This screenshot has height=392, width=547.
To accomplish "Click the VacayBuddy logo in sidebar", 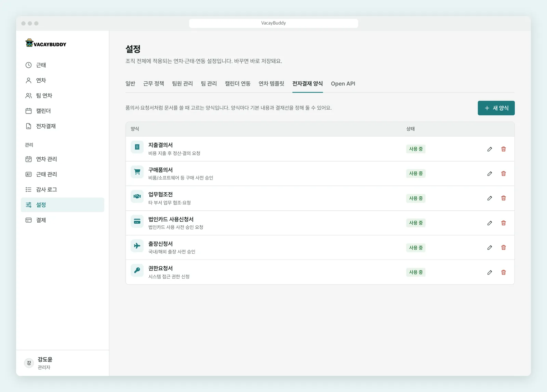I will (x=46, y=43).
